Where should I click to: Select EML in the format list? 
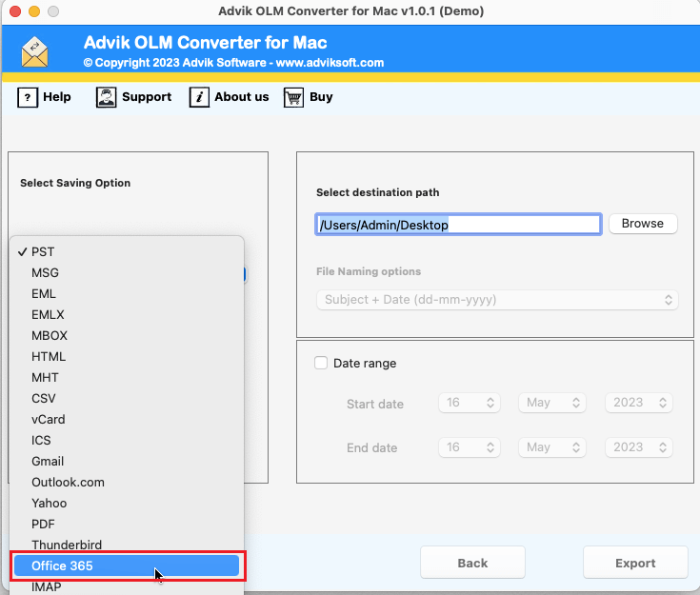click(127, 294)
